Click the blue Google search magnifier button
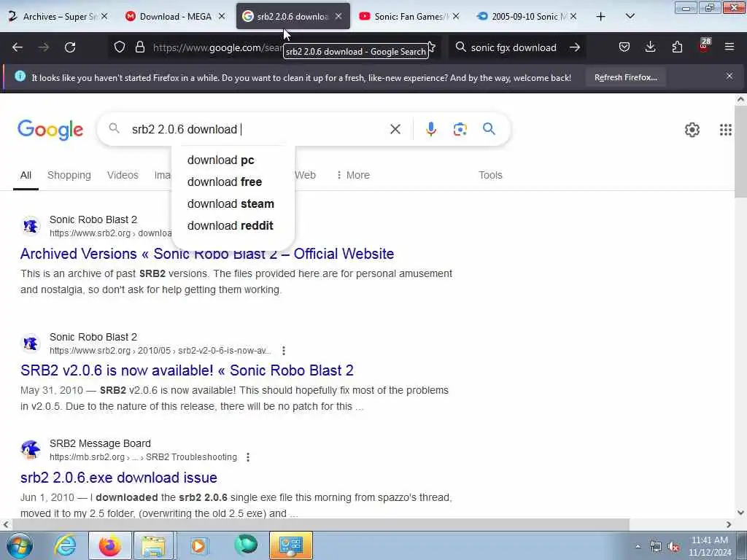Screen dimensions: 747x560 pyautogui.click(x=489, y=128)
